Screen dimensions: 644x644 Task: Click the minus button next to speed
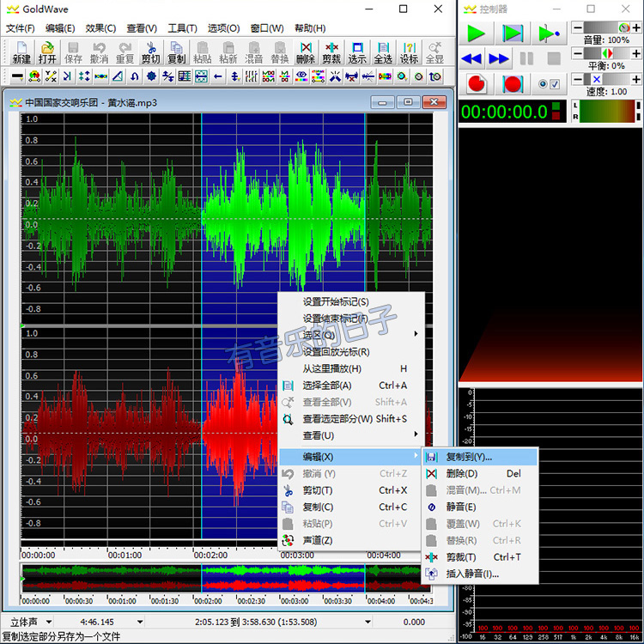577,79
